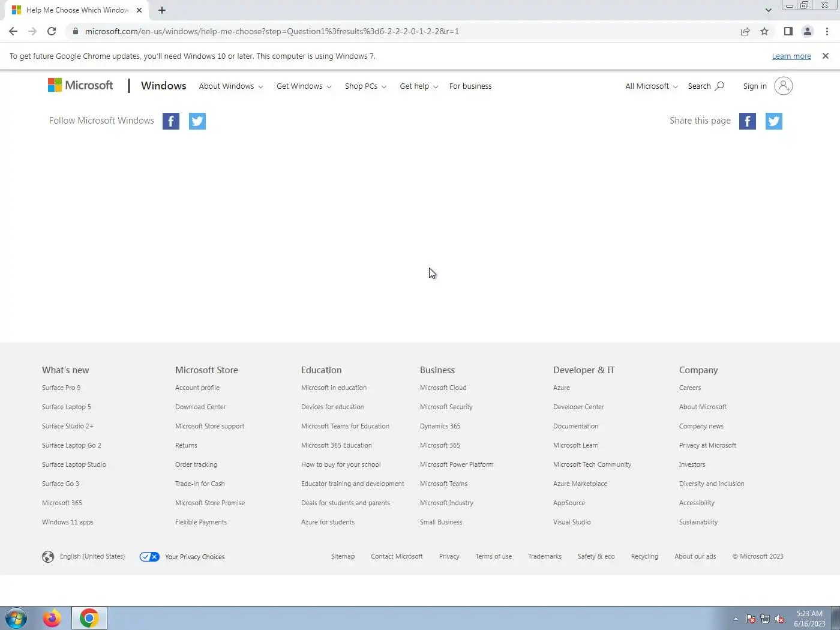Open Privacy footer link

coord(449,556)
